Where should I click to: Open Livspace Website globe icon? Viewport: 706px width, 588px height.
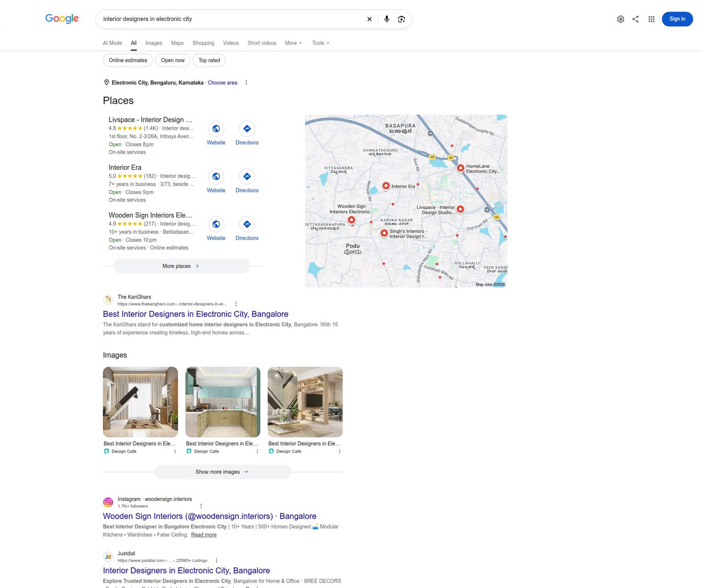coord(216,128)
